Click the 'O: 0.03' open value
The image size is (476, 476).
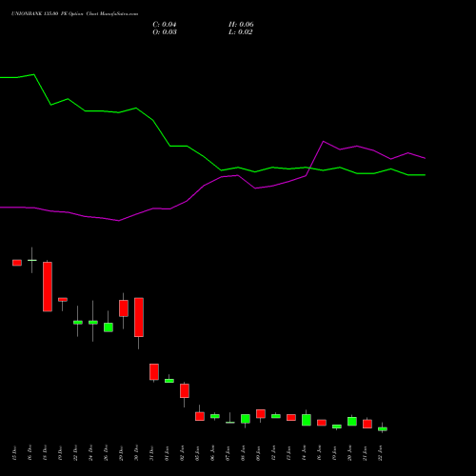(165, 32)
